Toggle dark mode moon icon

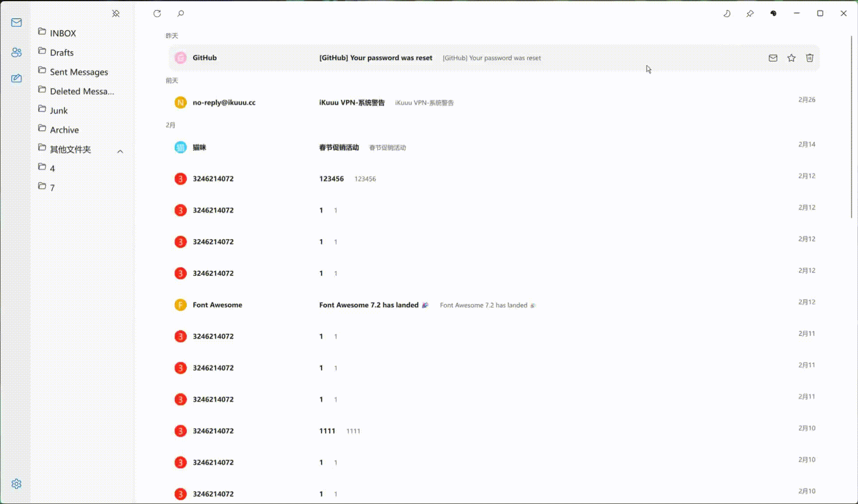pyautogui.click(x=727, y=13)
